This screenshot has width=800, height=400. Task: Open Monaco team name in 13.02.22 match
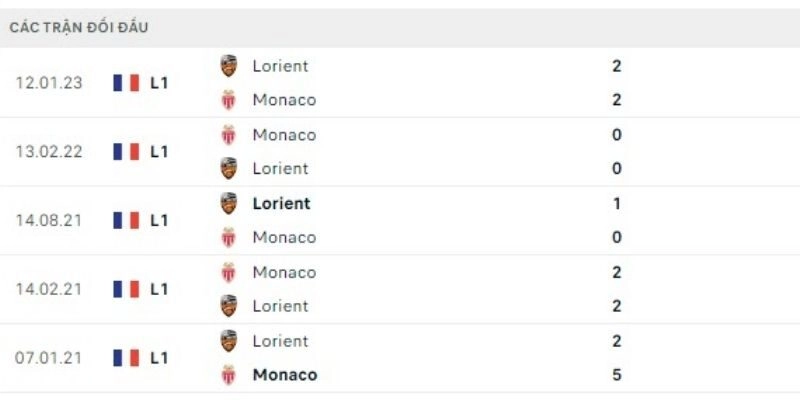point(284,134)
